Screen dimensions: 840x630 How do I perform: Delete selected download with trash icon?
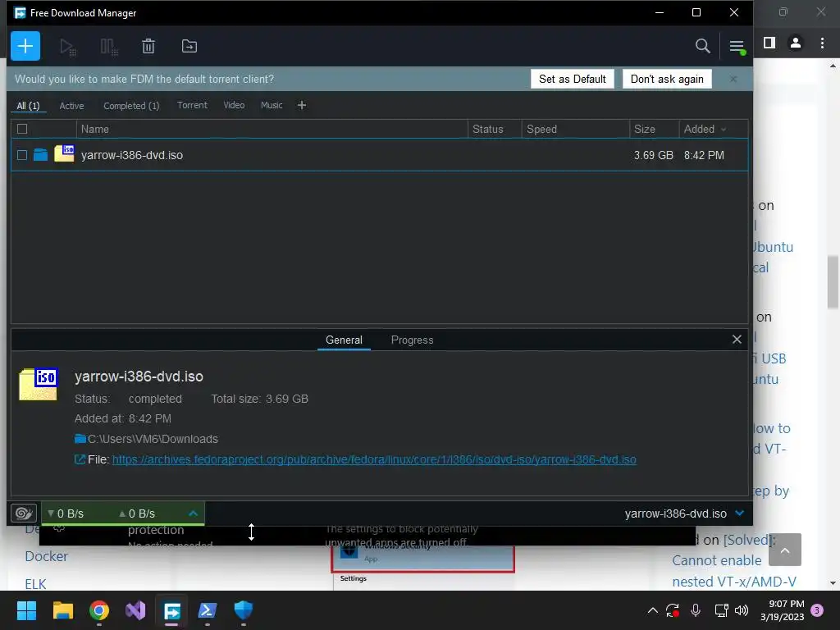coord(148,47)
